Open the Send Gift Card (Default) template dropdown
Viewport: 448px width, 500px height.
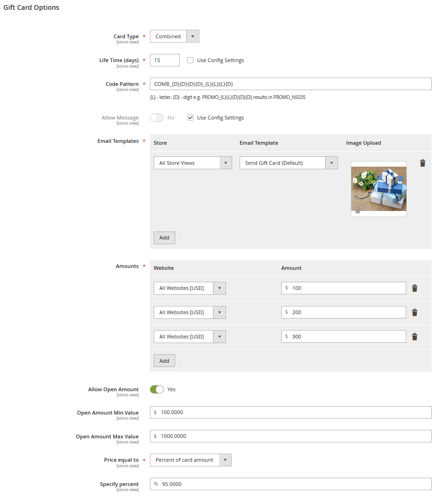(x=288, y=163)
